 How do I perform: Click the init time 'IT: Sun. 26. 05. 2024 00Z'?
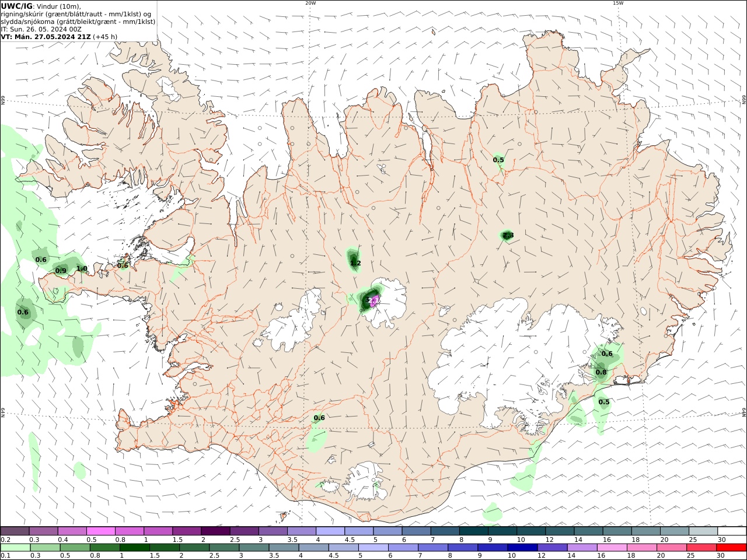point(41,29)
